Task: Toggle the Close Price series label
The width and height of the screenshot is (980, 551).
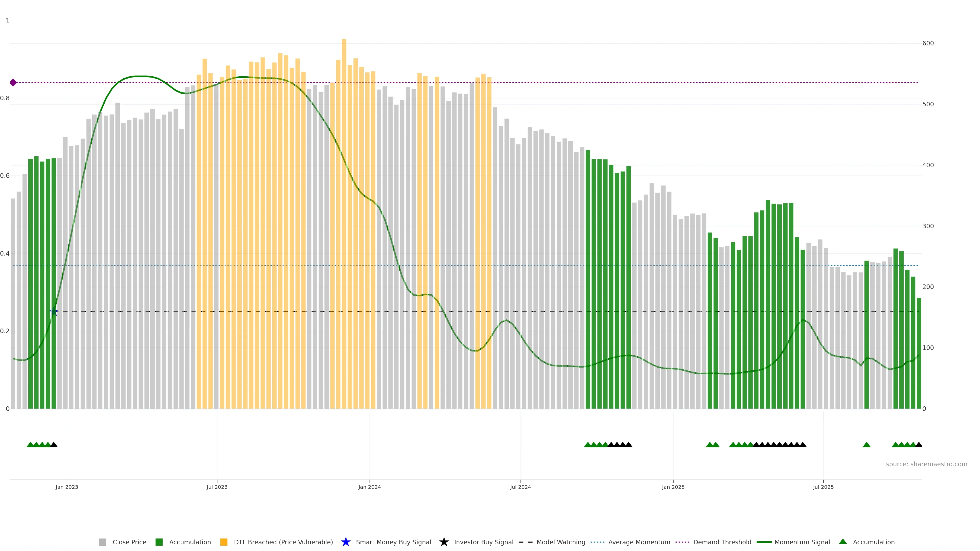Action: [129, 542]
